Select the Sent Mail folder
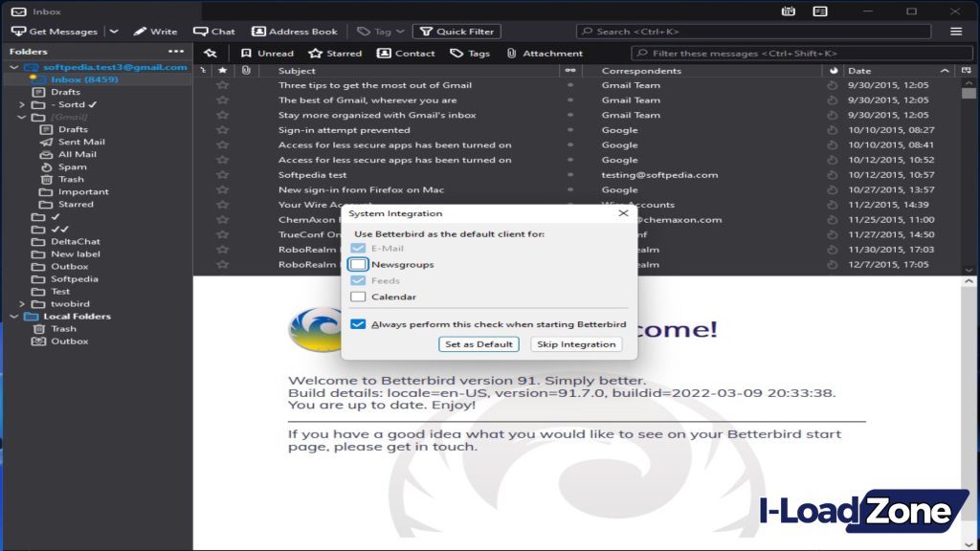This screenshot has height=551, width=980. pos(81,142)
